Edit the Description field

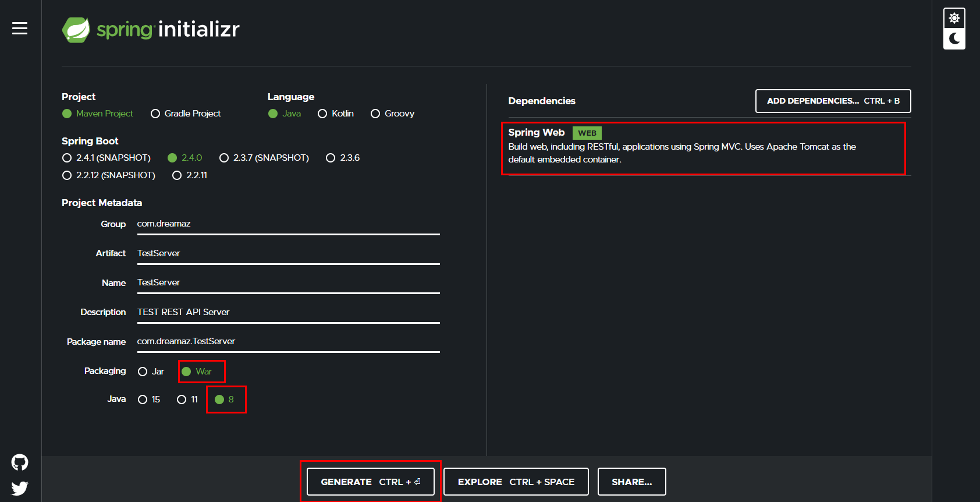[289, 312]
